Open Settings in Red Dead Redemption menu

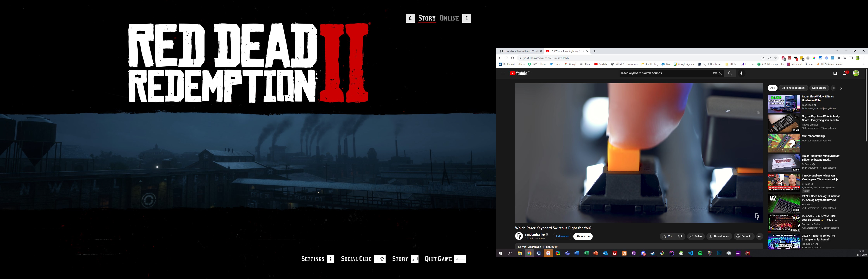pyautogui.click(x=313, y=259)
